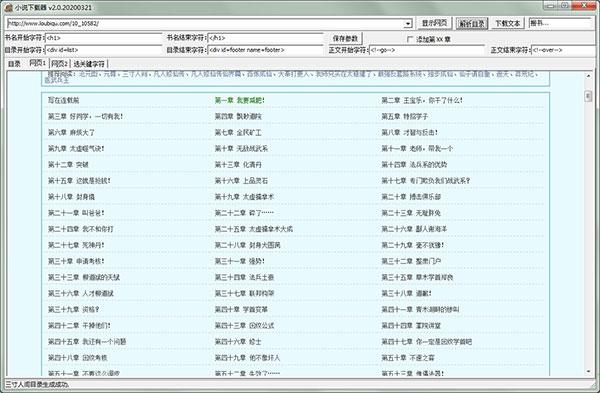The image size is (600, 393).
Task: Click the 正文开始字符 field with <!--go-->
Action: pos(427,50)
